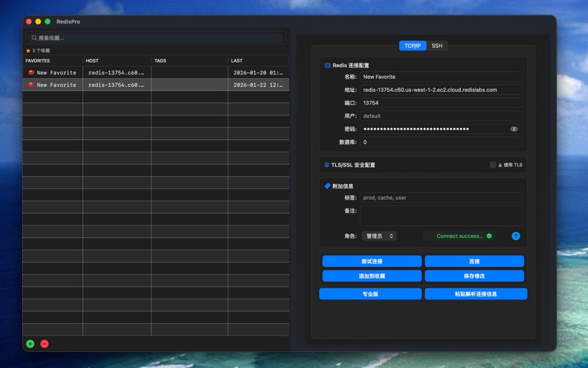Image resolution: width=588 pixels, height=368 pixels.
Task: Click the 标签 tags input field
Action: pyautogui.click(x=441, y=197)
